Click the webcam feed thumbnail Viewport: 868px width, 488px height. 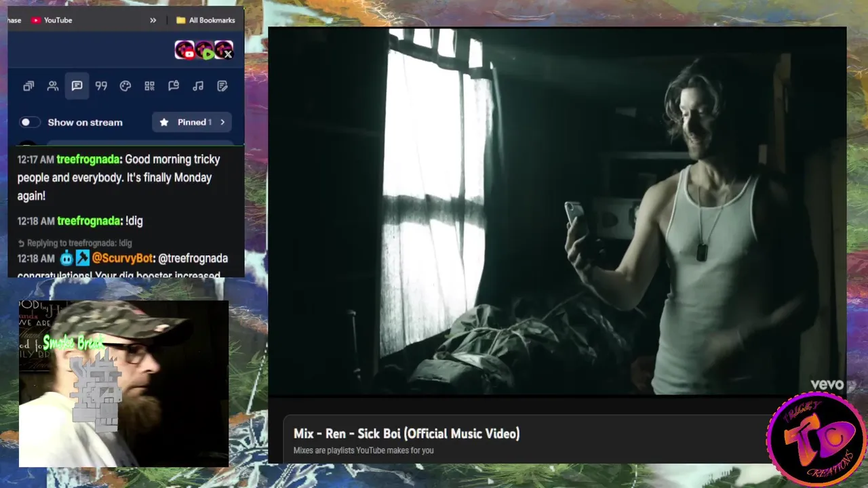coord(123,384)
